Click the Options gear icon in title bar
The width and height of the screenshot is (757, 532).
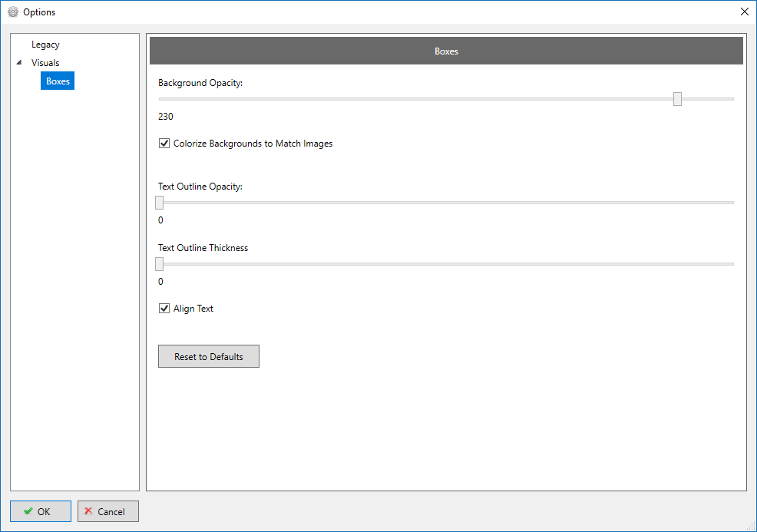click(x=13, y=12)
